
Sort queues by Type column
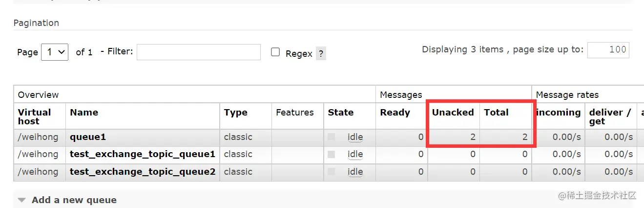click(x=236, y=113)
